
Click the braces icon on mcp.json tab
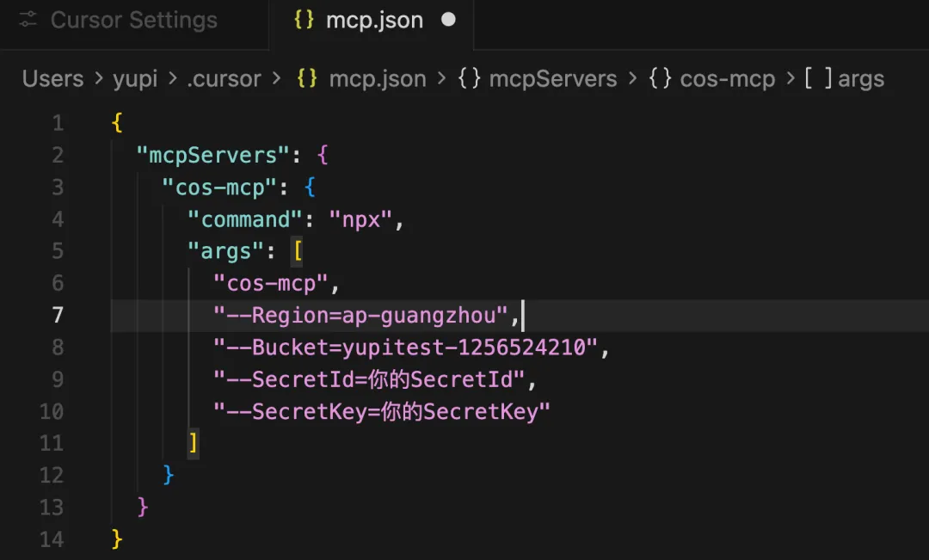305,21
